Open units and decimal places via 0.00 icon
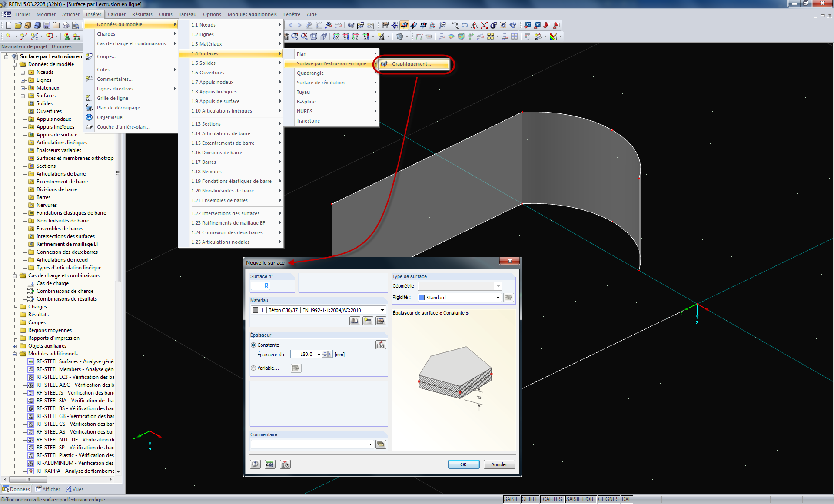 click(x=270, y=464)
